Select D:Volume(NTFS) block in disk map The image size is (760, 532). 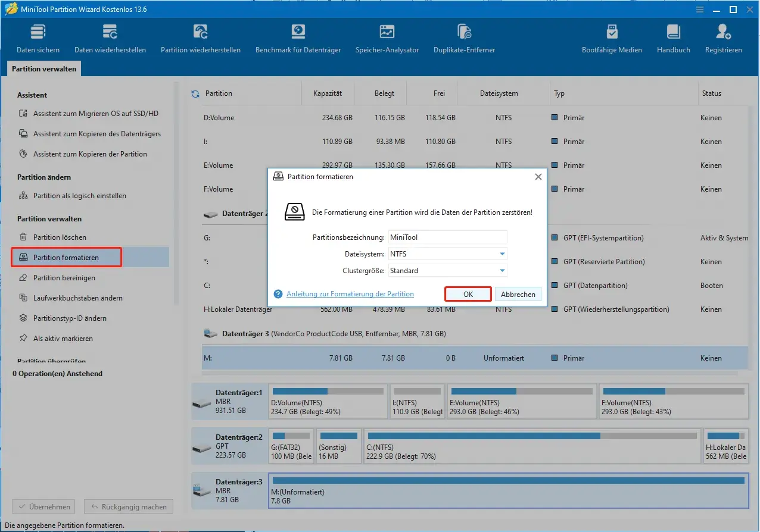click(328, 401)
